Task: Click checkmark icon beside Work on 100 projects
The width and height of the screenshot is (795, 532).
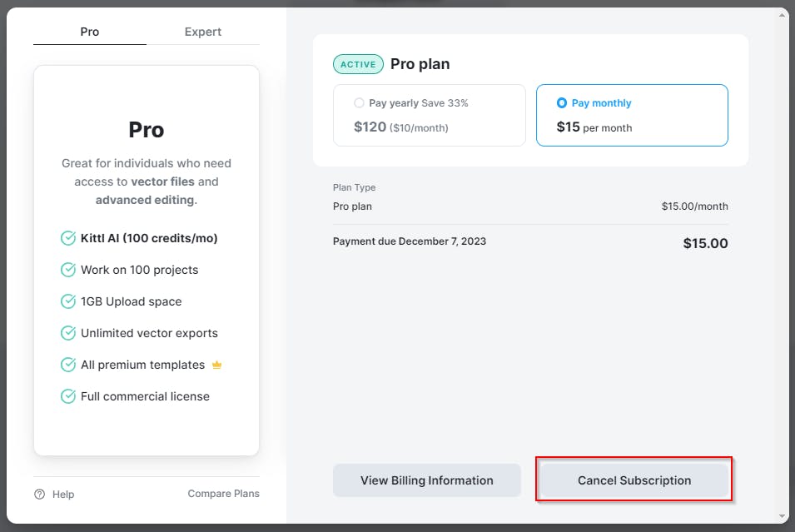Action: (x=68, y=270)
